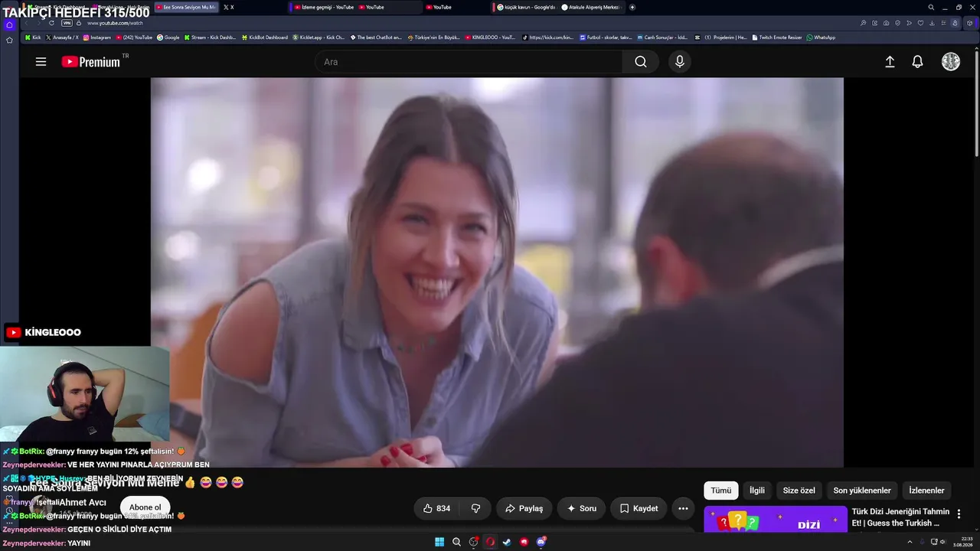Open the Google bookmark

(168, 37)
